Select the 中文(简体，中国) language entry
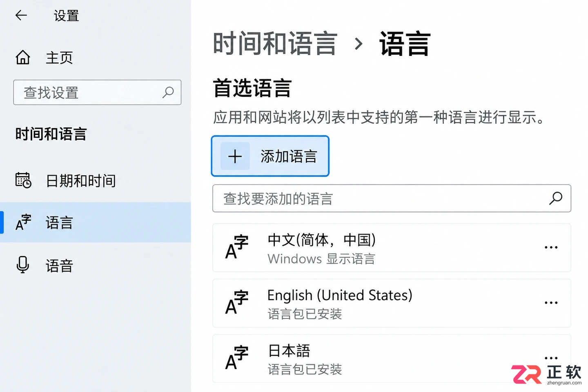Viewport: 588px width, 392px height. 392,248
